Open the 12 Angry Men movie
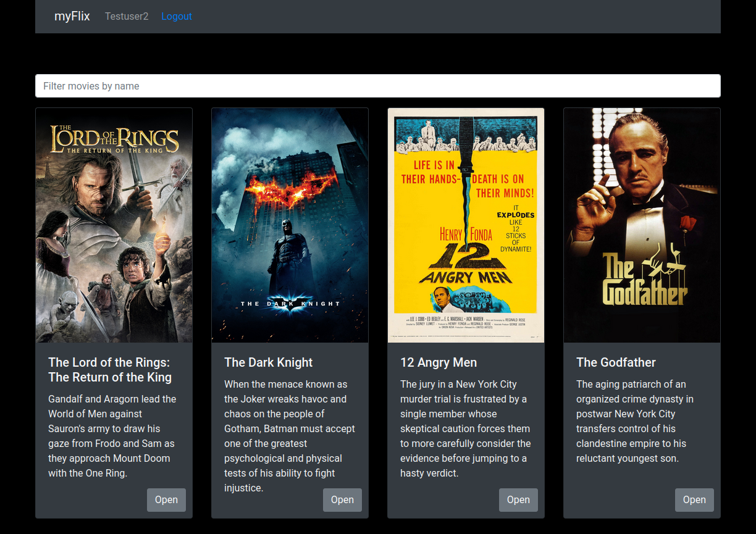Screen dimensions: 756x534 point(518,500)
